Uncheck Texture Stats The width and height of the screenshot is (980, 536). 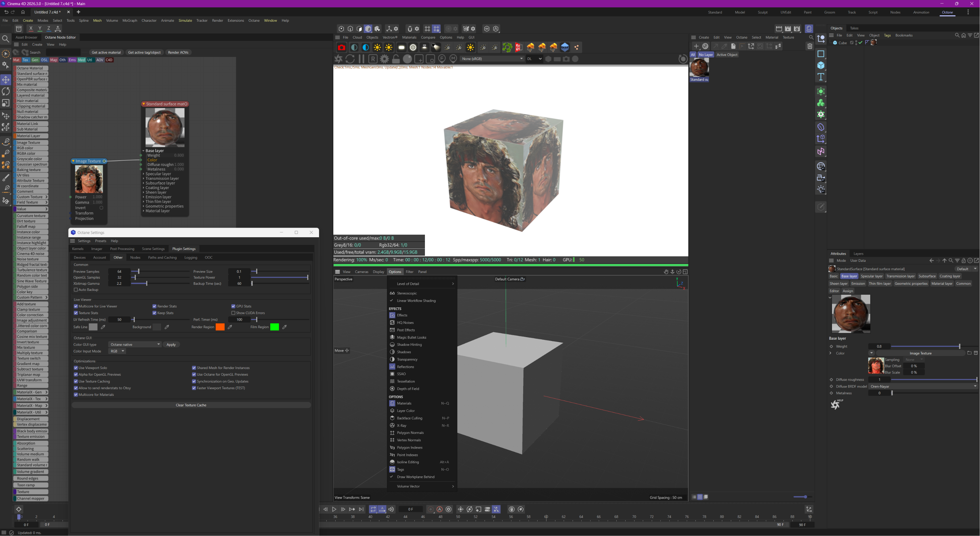point(76,313)
